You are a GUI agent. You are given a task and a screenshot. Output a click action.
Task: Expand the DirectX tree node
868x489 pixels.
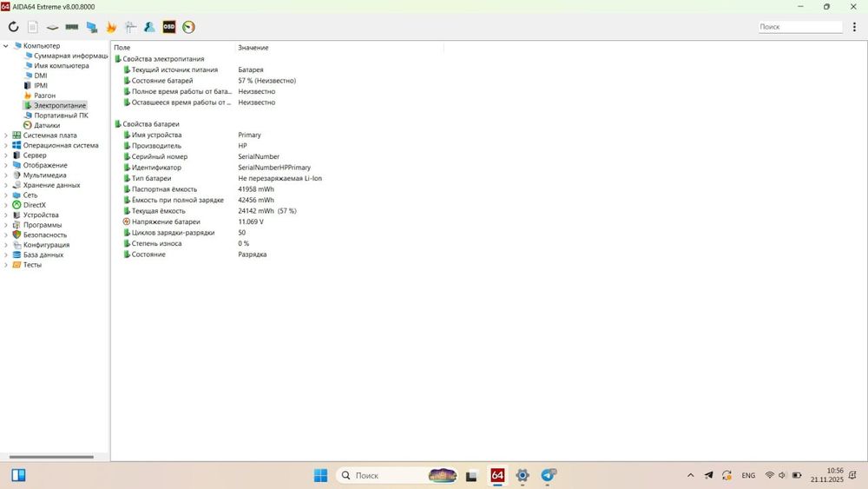pos(5,206)
